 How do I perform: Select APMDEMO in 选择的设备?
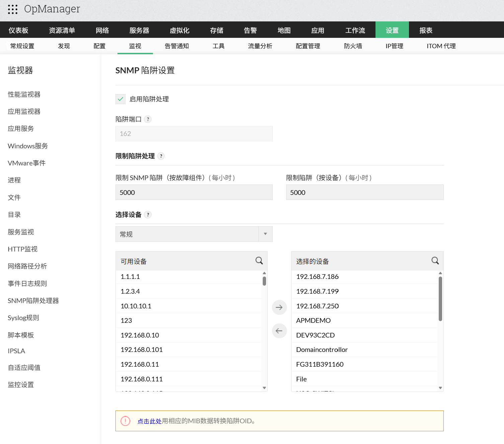pyautogui.click(x=364, y=320)
